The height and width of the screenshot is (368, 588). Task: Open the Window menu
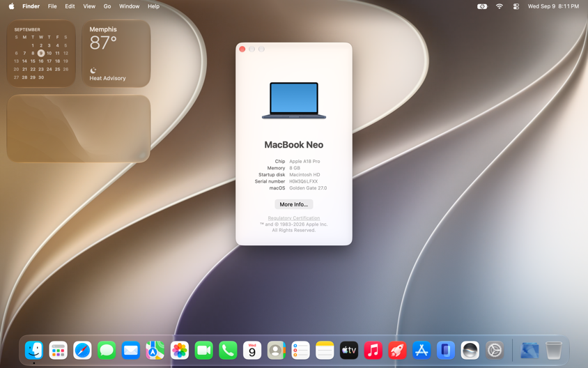click(x=130, y=6)
